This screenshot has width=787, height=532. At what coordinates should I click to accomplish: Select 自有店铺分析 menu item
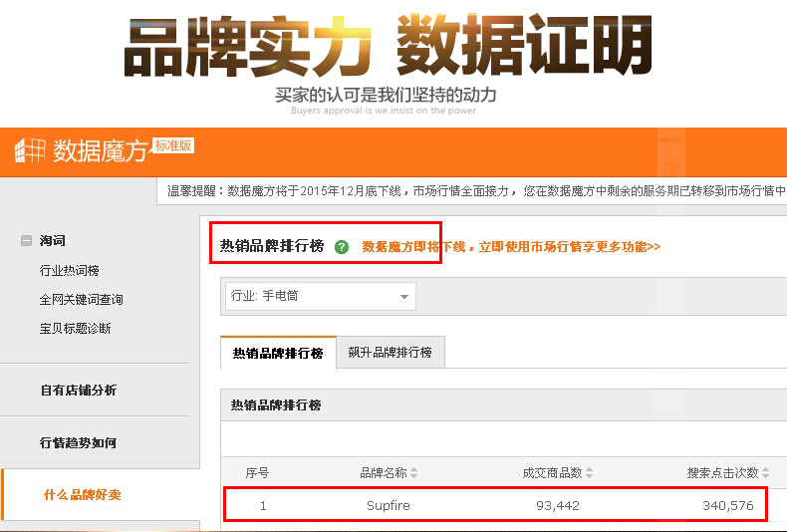[x=79, y=391]
